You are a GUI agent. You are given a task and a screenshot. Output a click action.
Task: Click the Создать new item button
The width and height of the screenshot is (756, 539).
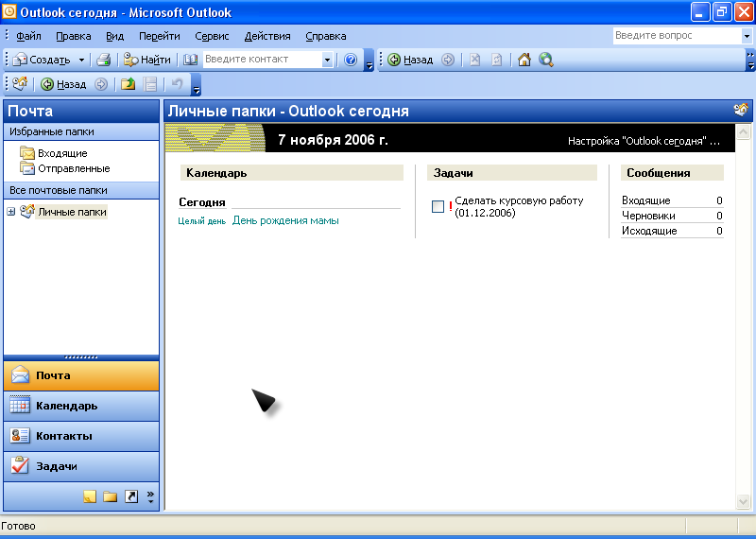[42, 60]
